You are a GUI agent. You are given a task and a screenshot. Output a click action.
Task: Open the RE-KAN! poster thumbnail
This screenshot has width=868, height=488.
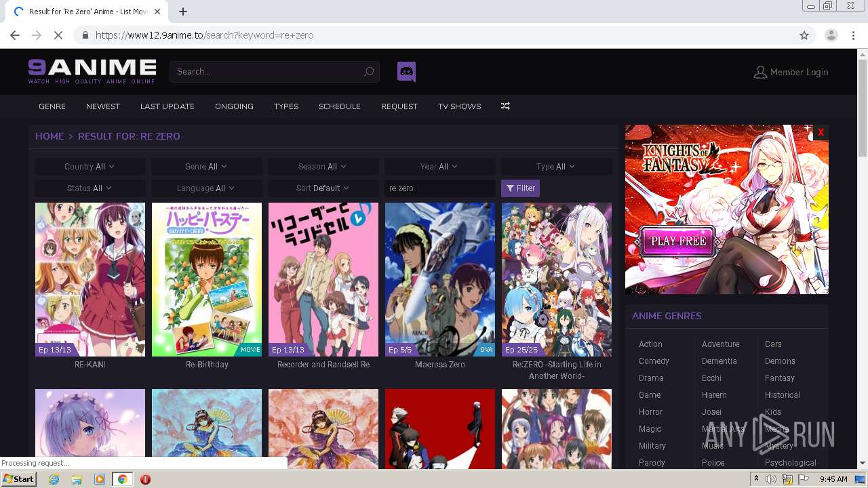coord(90,279)
